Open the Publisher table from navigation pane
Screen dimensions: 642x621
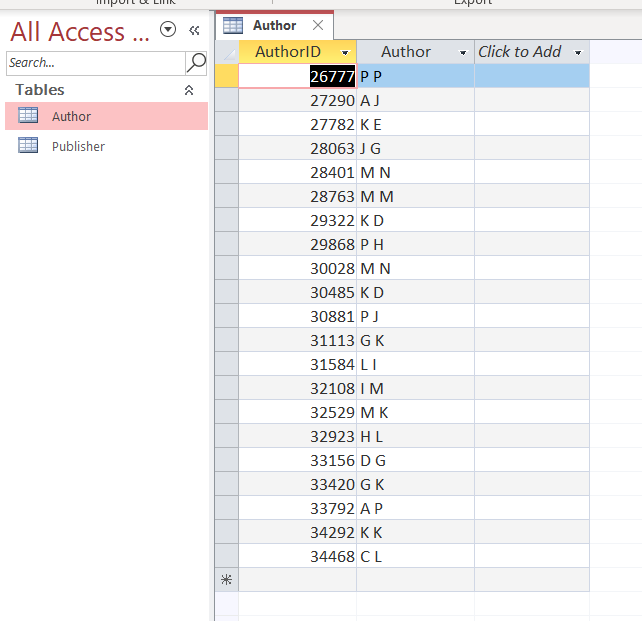(x=78, y=146)
